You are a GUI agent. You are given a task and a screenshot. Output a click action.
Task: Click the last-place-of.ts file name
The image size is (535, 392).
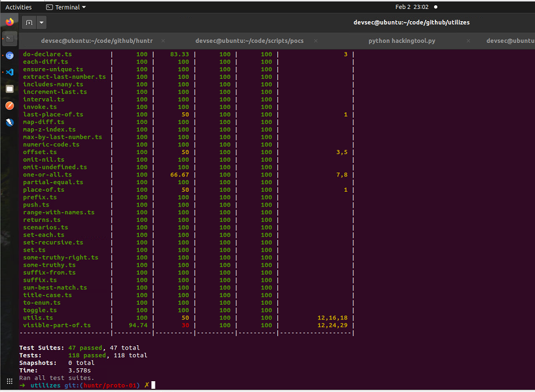point(53,115)
